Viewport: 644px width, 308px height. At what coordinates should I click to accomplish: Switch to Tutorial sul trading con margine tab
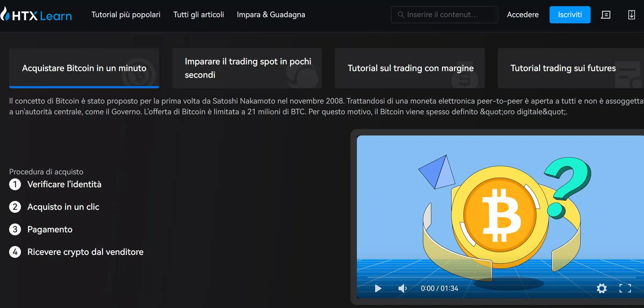[410, 68]
